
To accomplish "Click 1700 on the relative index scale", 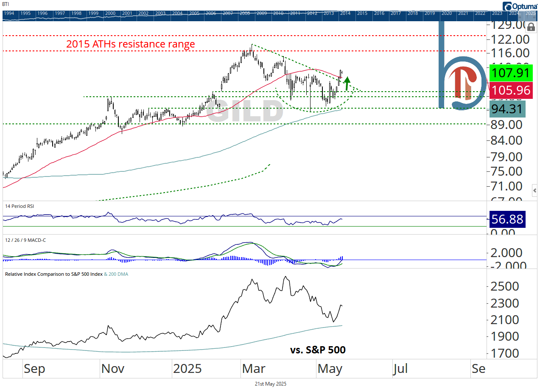I will coord(504,353).
